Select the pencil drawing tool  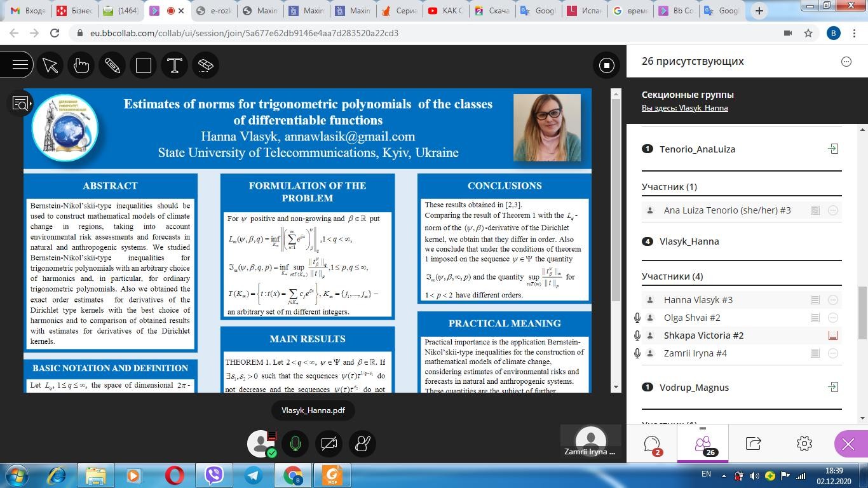[x=112, y=65]
